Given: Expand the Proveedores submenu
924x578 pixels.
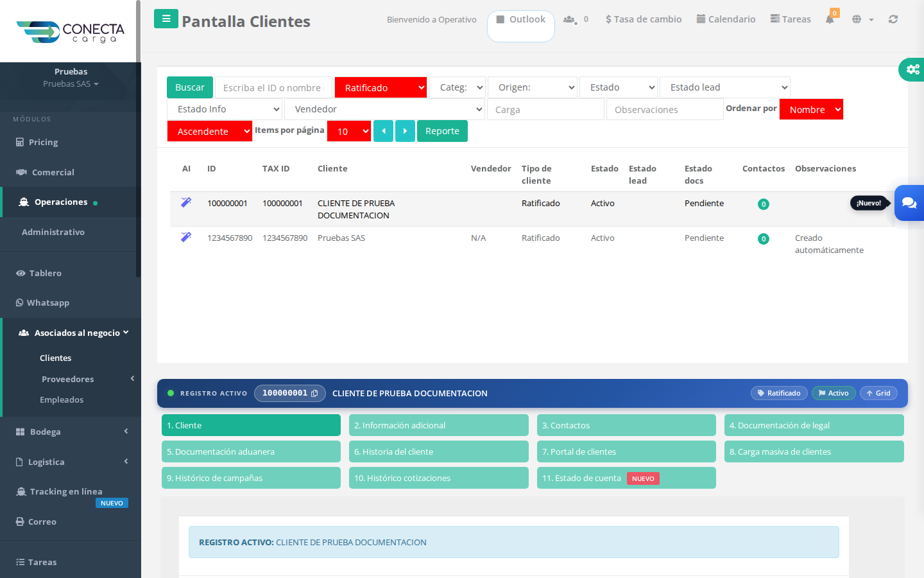Looking at the screenshot, I should 71,379.
